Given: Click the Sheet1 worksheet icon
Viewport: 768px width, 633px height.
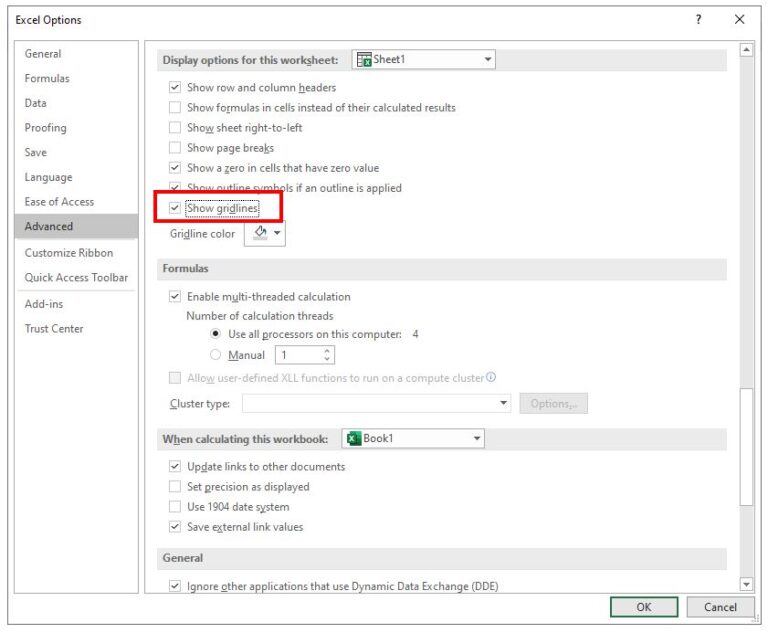Looking at the screenshot, I should point(364,59).
